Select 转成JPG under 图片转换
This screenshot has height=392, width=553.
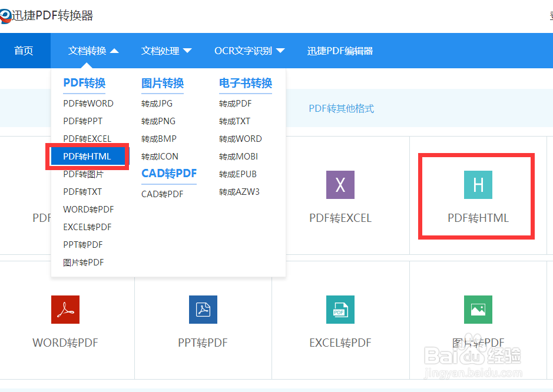tap(155, 103)
